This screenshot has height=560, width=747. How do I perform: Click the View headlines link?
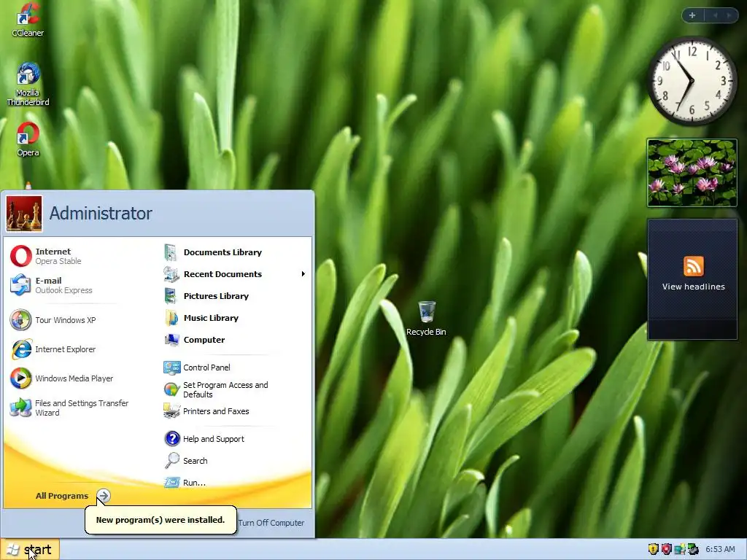pos(693,287)
